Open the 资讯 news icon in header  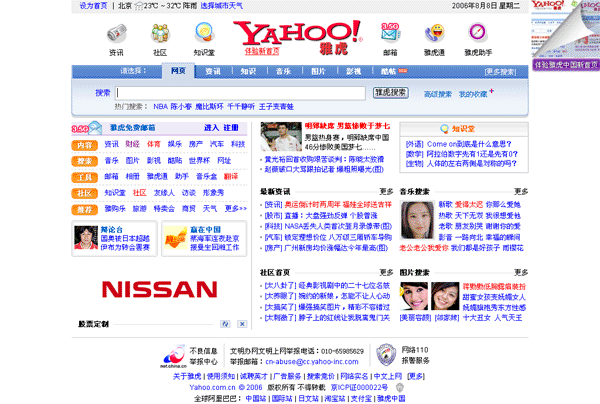point(116,34)
